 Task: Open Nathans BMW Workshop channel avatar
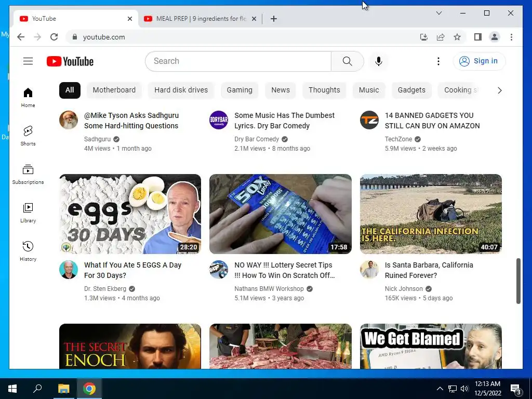[219, 270]
